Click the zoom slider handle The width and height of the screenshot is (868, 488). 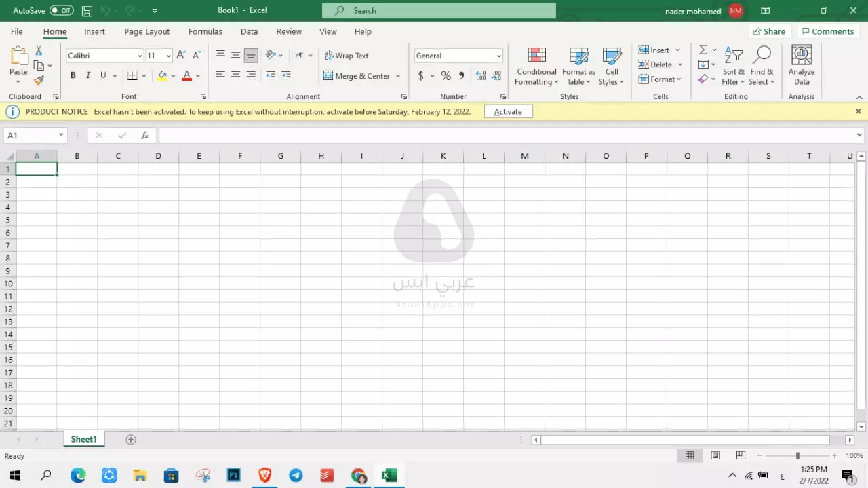pyautogui.click(x=797, y=456)
